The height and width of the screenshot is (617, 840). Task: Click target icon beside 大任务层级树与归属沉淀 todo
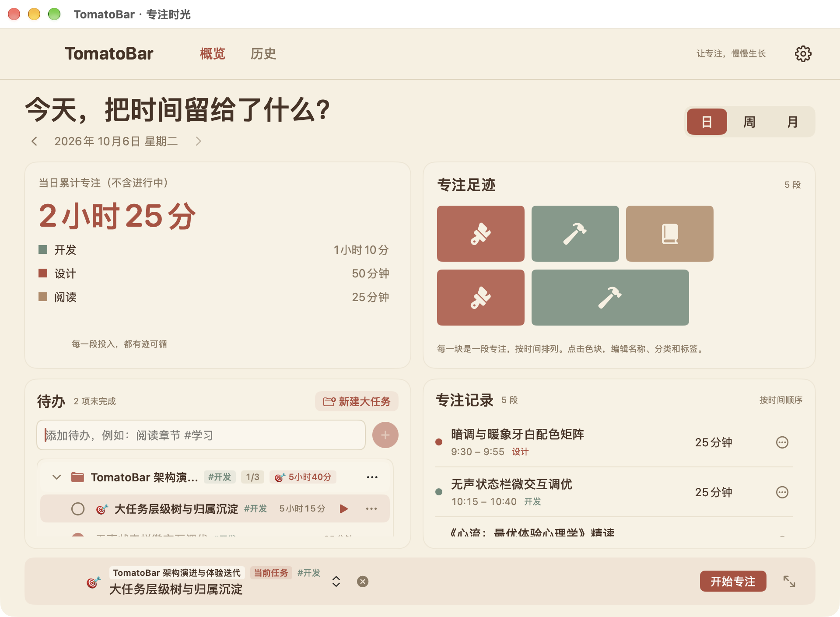click(102, 508)
